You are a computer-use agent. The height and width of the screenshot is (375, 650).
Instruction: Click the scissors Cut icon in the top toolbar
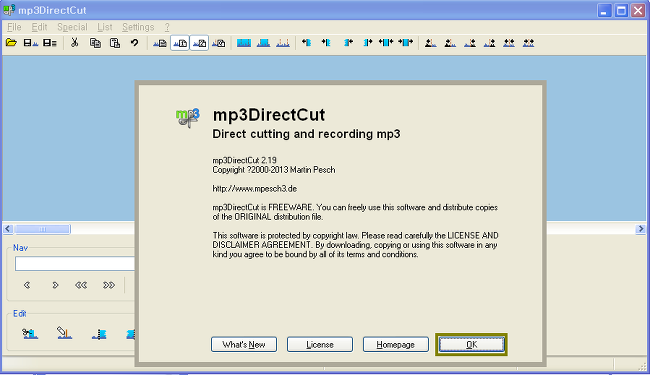[x=75, y=43]
